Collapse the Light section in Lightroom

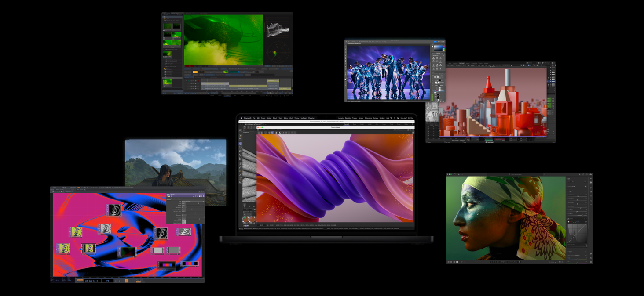(x=569, y=191)
